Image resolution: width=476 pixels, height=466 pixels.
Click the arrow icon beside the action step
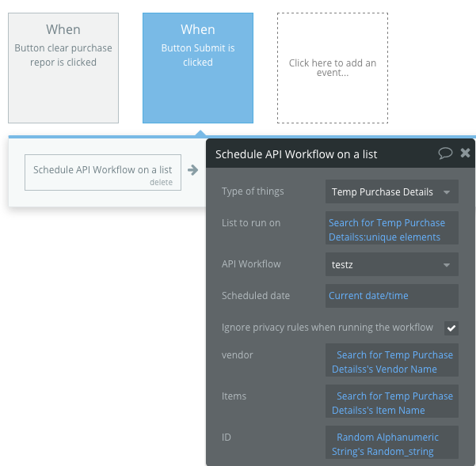tap(192, 170)
